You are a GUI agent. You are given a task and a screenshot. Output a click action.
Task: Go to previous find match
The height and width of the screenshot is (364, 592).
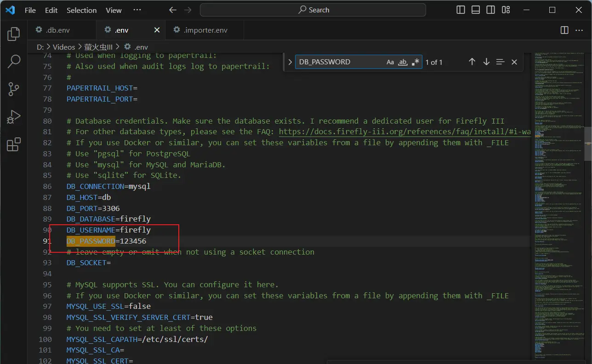pos(472,62)
